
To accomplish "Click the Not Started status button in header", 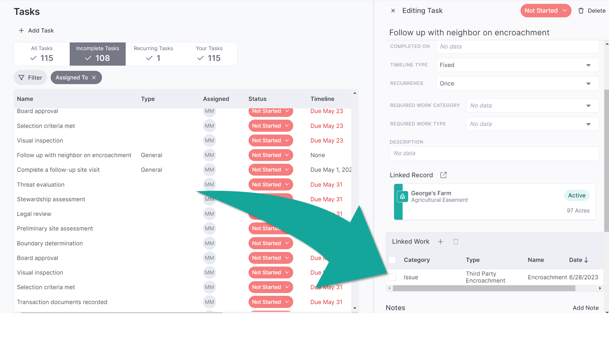I will click(x=545, y=10).
